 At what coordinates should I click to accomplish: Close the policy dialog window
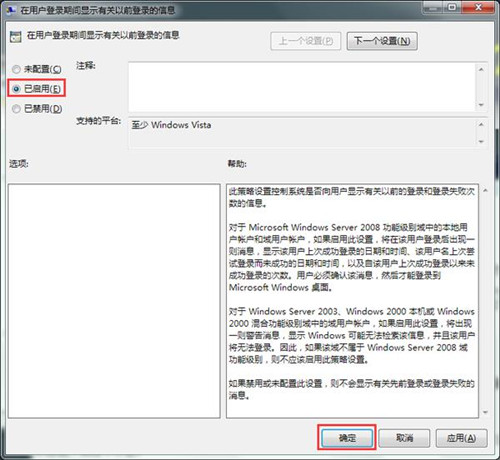coord(479,7)
